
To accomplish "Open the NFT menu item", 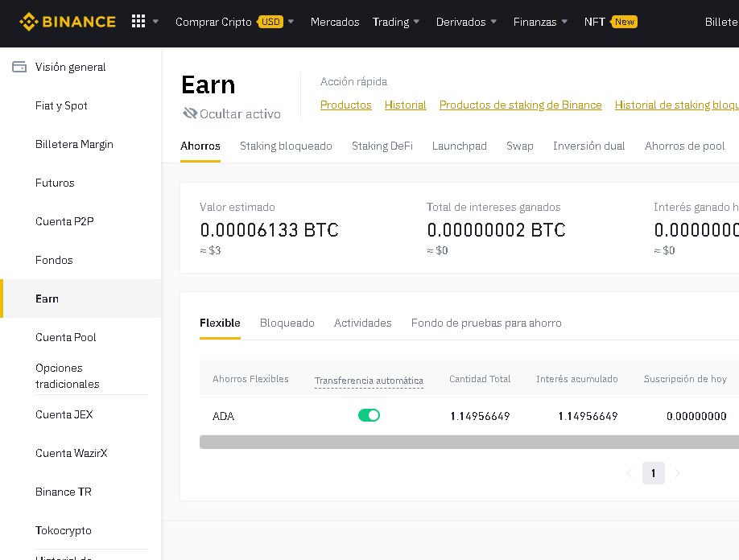I will (594, 22).
